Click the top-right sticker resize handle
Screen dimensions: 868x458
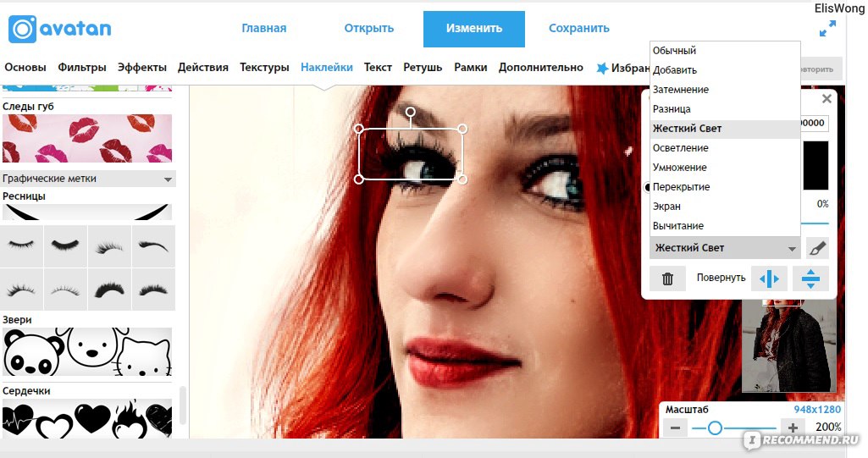click(462, 129)
